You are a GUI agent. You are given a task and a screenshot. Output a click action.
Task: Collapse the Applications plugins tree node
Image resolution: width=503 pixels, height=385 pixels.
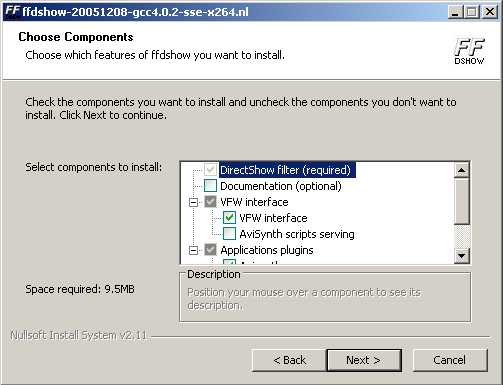point(193,250)
